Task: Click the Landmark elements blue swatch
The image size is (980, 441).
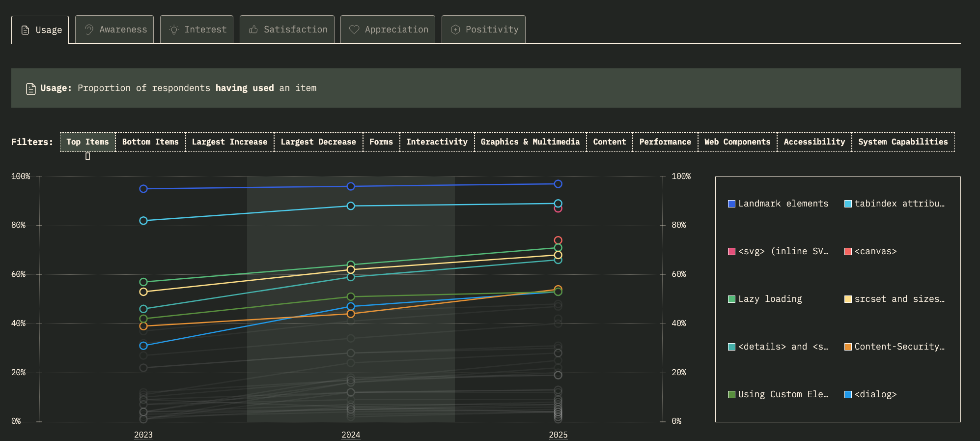Action: click(x=731, y=204)
